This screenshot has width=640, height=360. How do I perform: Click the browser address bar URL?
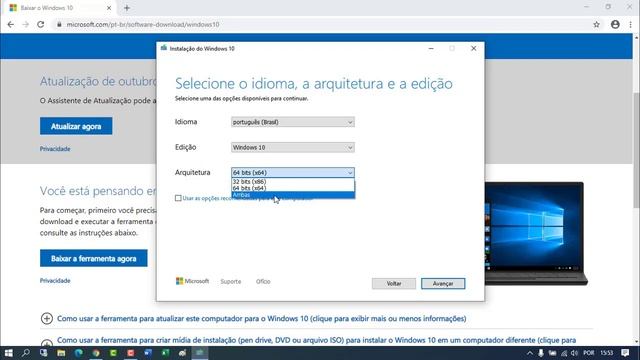[143, 24]
